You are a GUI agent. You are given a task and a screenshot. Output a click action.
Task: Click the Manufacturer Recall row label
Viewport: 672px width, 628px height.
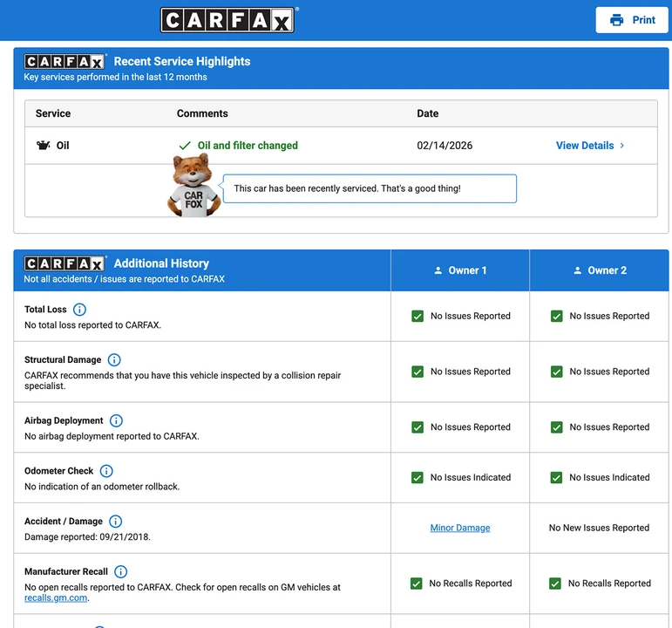(66, 571)
